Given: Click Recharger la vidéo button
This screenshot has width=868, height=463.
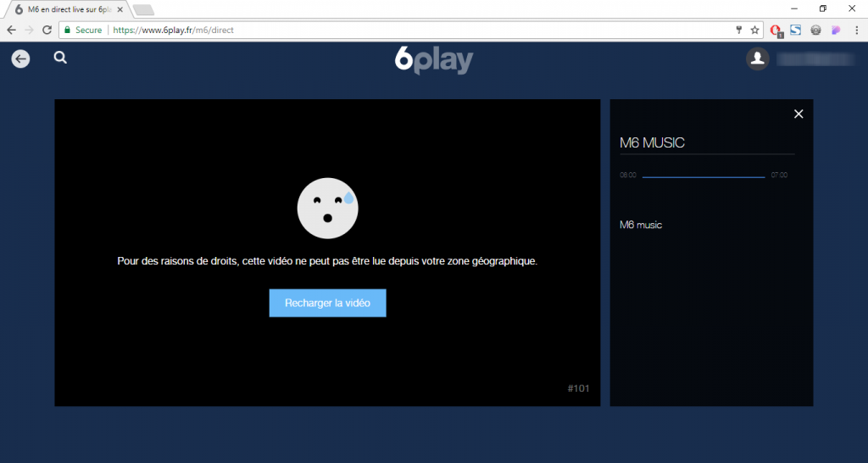Looking at the screenshot, I should pos(328,303).
